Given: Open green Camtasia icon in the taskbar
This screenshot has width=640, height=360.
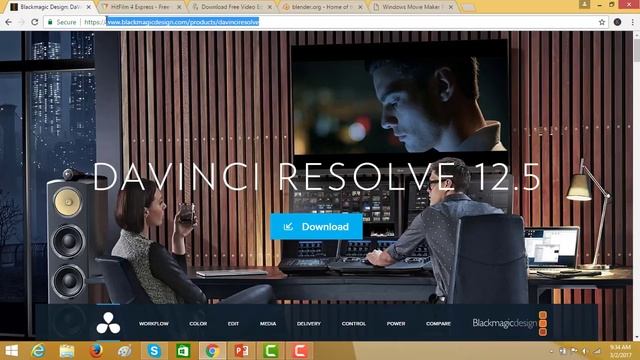Looking at the screenshot, I should pyautogui.click(x=271, y=351).
